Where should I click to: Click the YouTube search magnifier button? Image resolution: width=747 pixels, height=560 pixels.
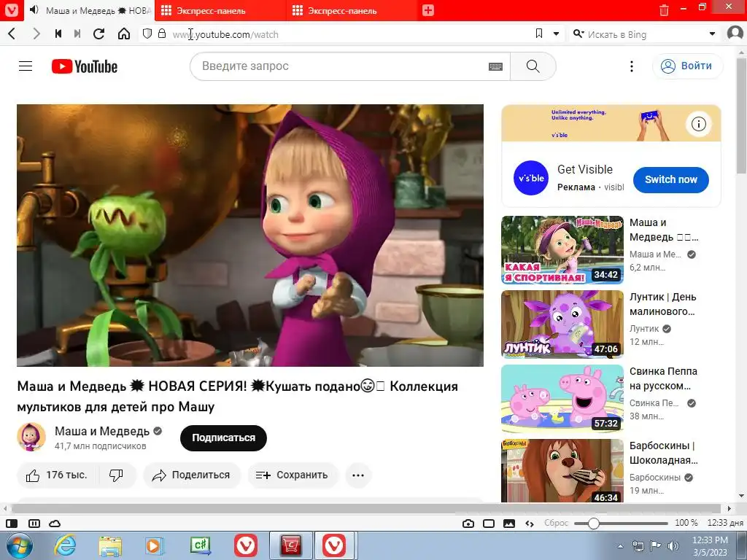[x=533, y=66]
